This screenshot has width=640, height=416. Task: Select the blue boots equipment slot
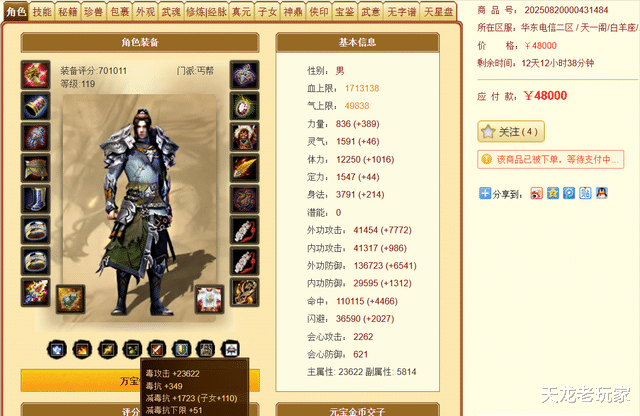36,199
